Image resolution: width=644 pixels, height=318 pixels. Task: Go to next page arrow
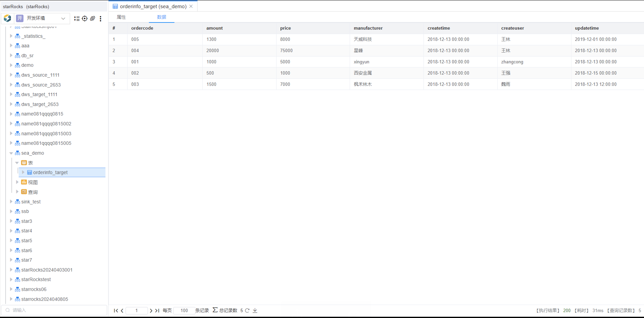tap(151, 311)
